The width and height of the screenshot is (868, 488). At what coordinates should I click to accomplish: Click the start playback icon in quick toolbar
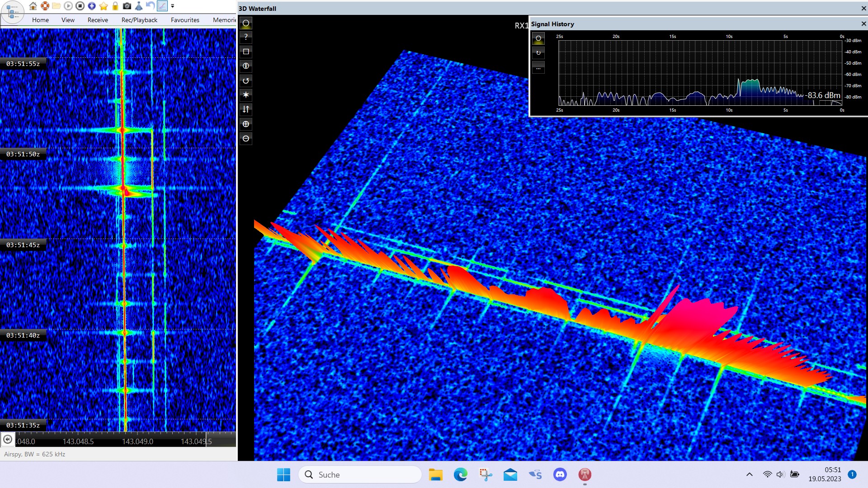68,6
